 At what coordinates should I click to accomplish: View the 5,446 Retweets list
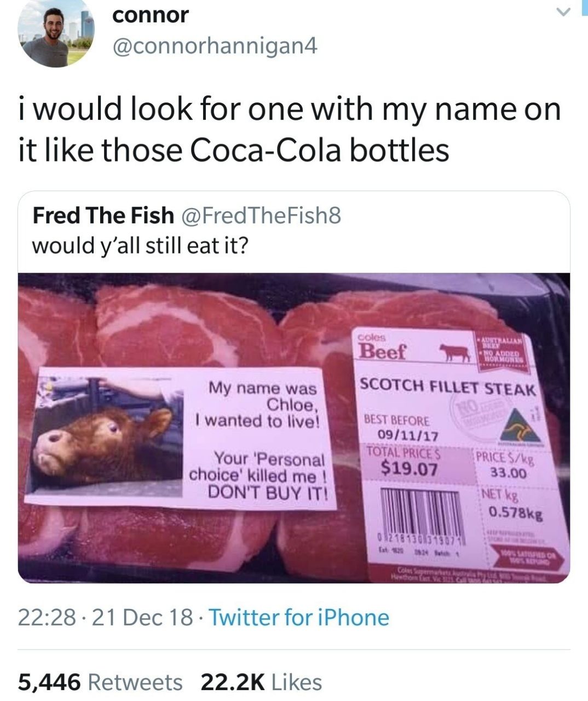(100, 682)
